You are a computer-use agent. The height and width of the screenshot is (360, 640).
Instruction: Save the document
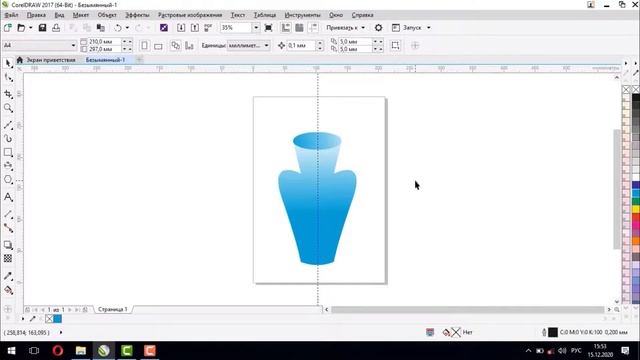(x=42, y=28)
